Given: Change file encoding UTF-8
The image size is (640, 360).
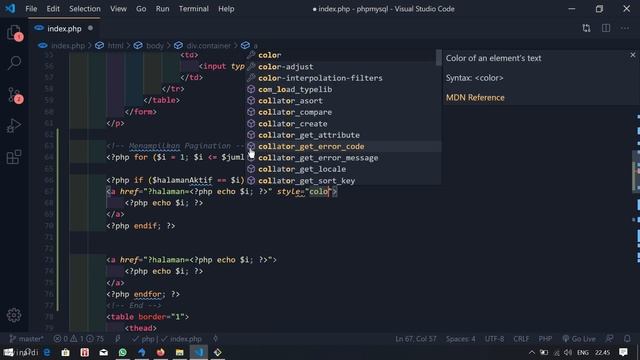Looking at the screenshot, I should (x=494, y=339).
